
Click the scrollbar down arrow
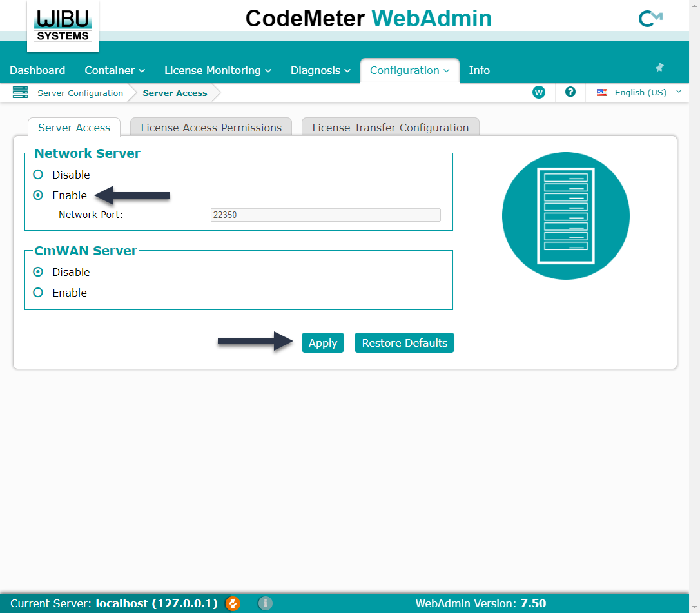tap(694, 608)
